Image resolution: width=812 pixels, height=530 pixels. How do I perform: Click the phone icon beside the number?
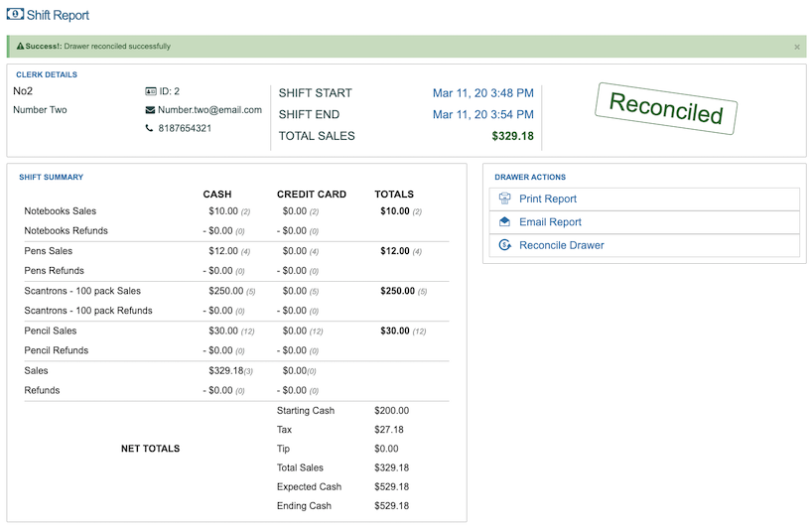coord(150,128)
